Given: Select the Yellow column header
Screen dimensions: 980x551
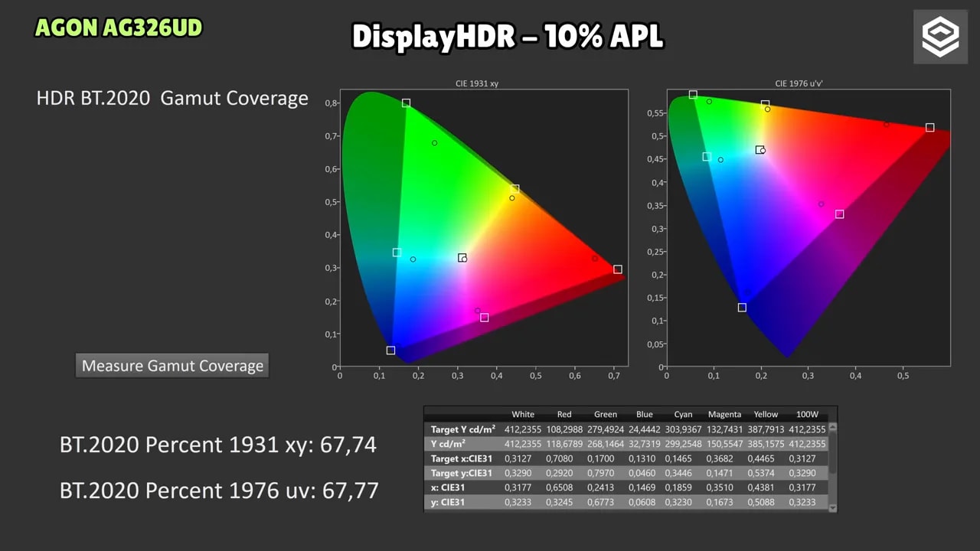Looking at the screenshot, I should point(766,415).
